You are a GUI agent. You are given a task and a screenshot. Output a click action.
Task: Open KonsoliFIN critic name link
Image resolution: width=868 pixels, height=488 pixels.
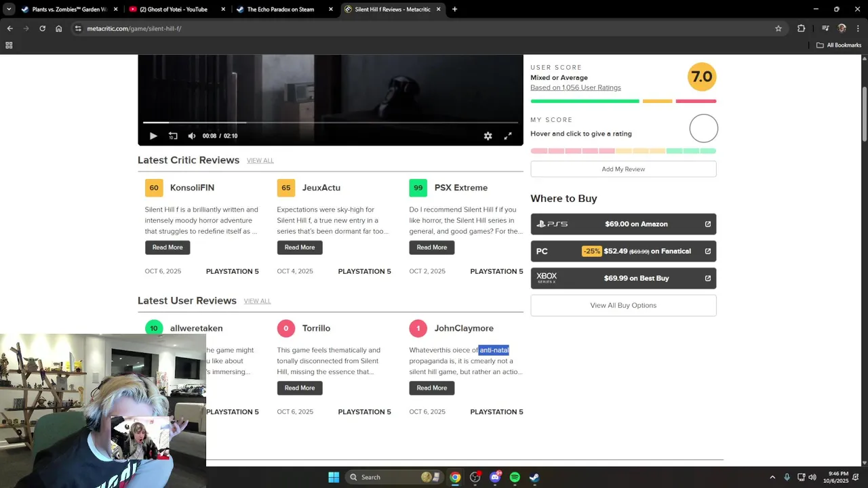pos(192,188)
